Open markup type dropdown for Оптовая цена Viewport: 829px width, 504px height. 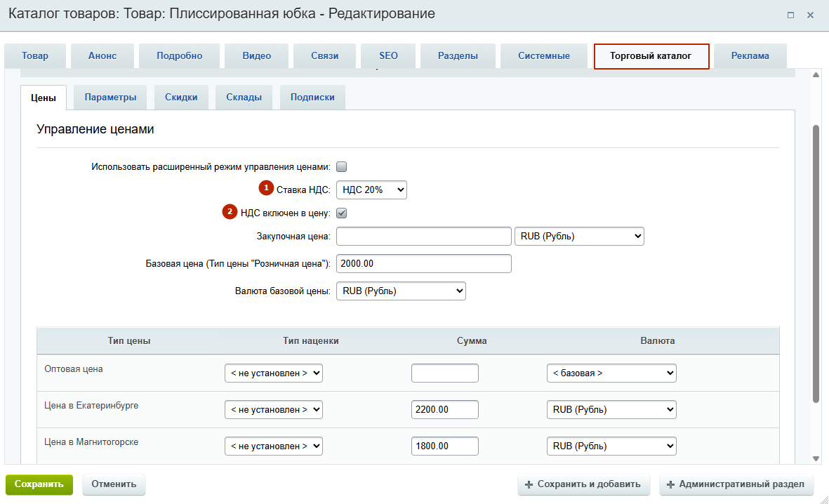click(x=273, y=373)
